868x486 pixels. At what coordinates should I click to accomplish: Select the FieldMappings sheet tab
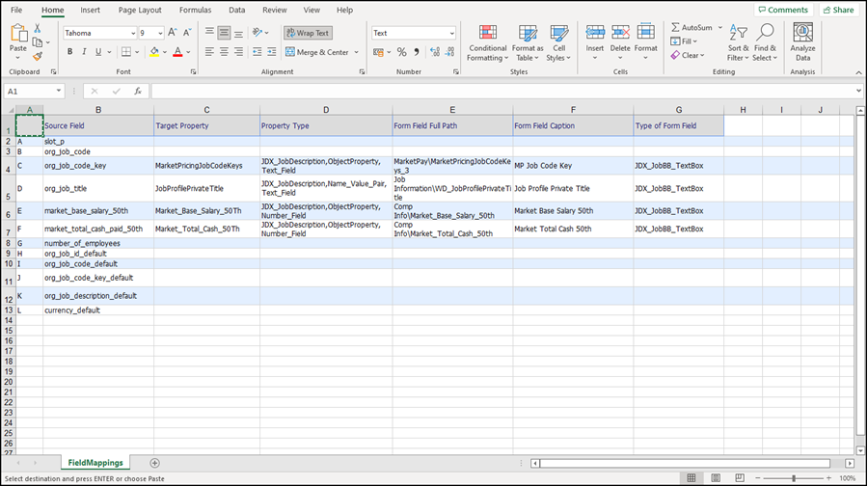click(x=95, y=463)
